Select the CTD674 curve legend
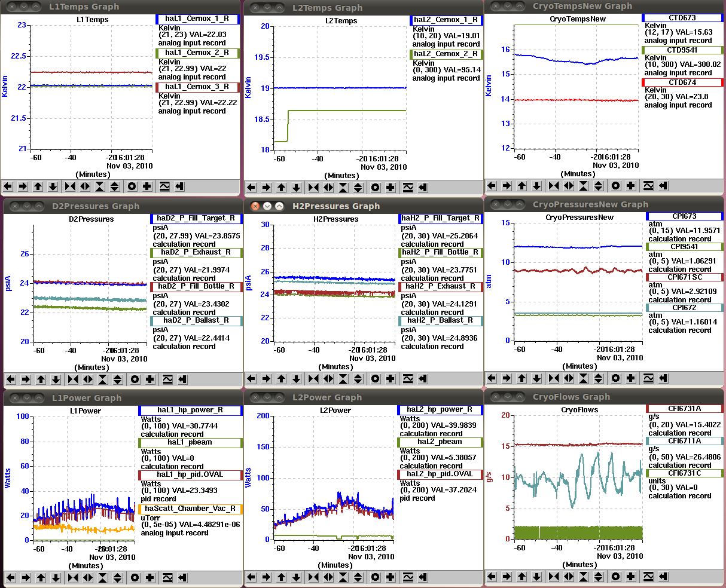The image size is (726, 588). click(x=682, y=82)
